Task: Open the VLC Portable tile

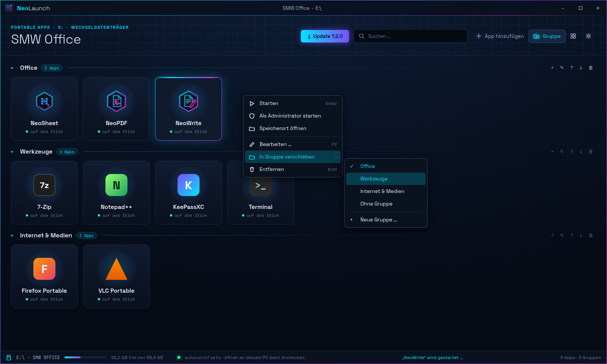Action: (x=116, y=276)
